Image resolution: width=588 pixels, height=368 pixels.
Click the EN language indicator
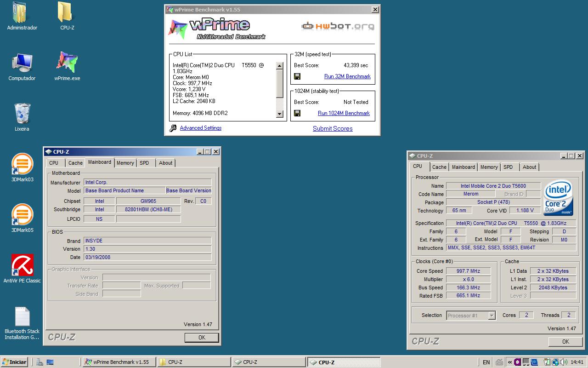486,362
